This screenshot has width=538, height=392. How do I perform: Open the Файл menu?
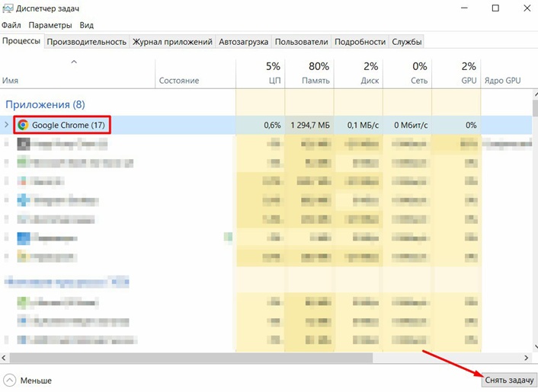(x=11, y=25)
